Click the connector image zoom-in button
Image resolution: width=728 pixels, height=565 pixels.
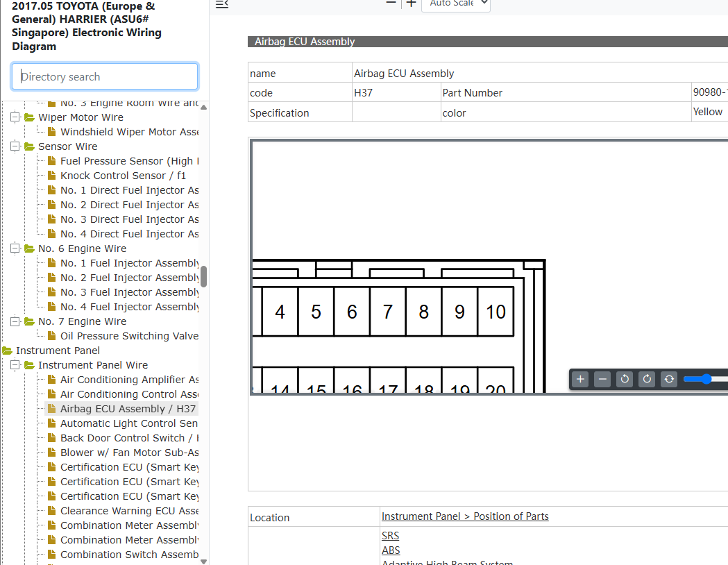(x=580, y=379)
